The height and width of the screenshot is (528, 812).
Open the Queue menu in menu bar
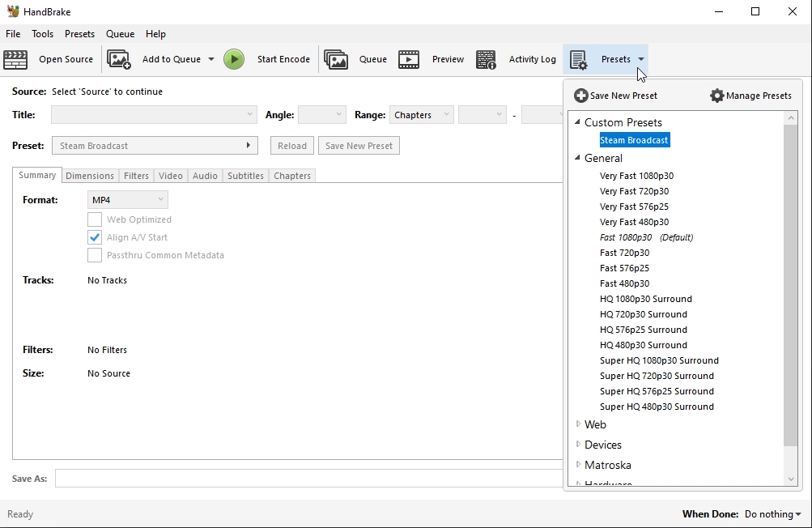(x=120, y=34)
